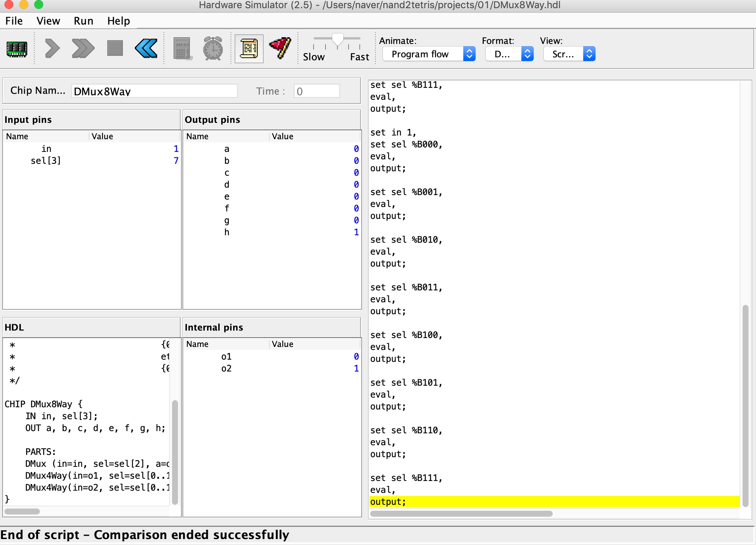Select output pin g row
The width and height of the screenshot is (756, 545).
tap(272, 220)
